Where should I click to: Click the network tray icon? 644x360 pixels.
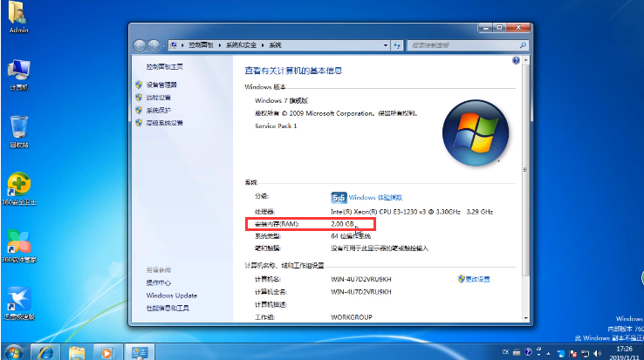pyautogui.click(x=586, y=353)
